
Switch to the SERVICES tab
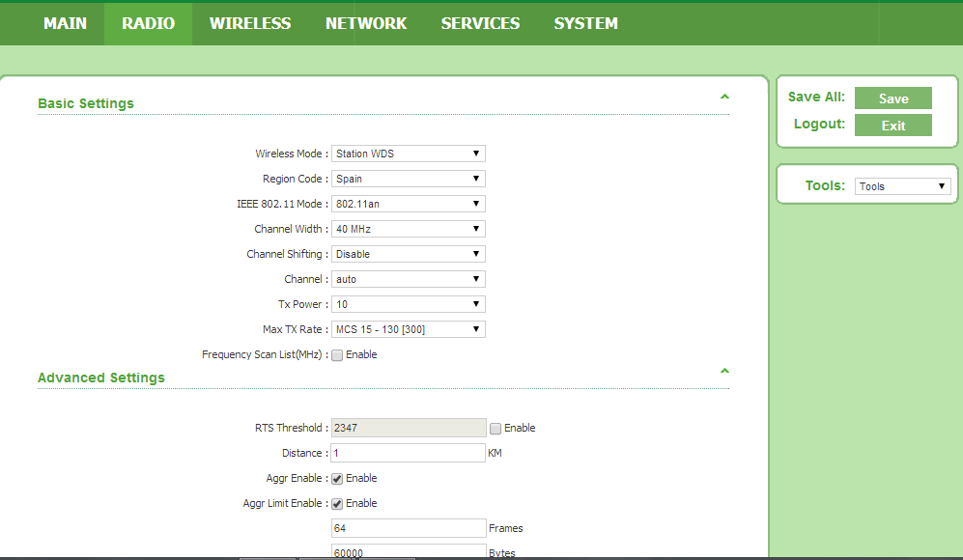[x=480, y=23]
